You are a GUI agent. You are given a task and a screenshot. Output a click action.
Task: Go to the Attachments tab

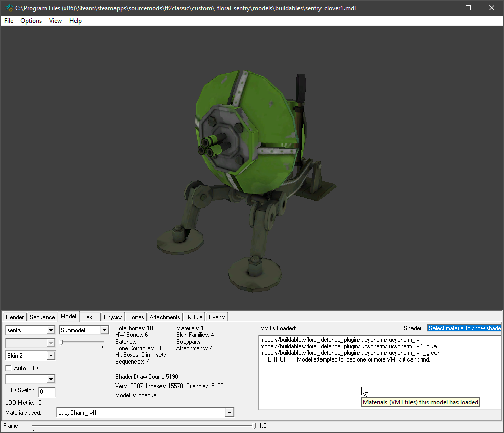pos(165,317)
